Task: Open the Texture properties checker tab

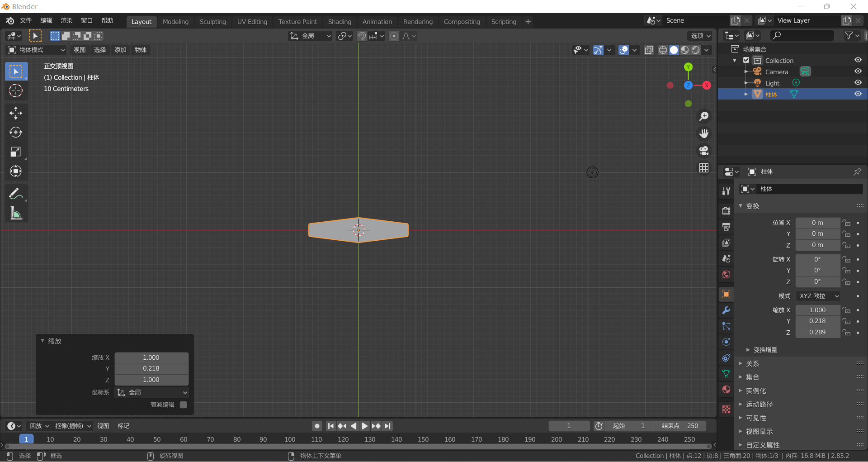Action: click(726, 409)
